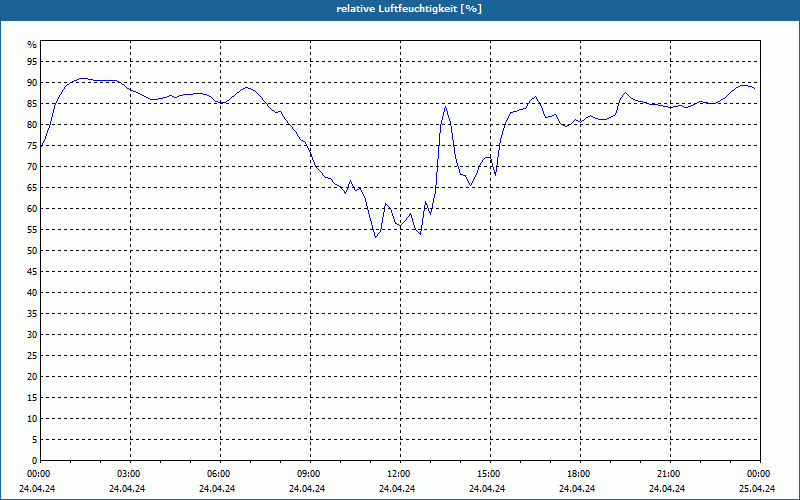Image resolution: width=800 pixels, height=500 pixels.
Task: Click the y-axis value 95
Action: pos(32,62)
